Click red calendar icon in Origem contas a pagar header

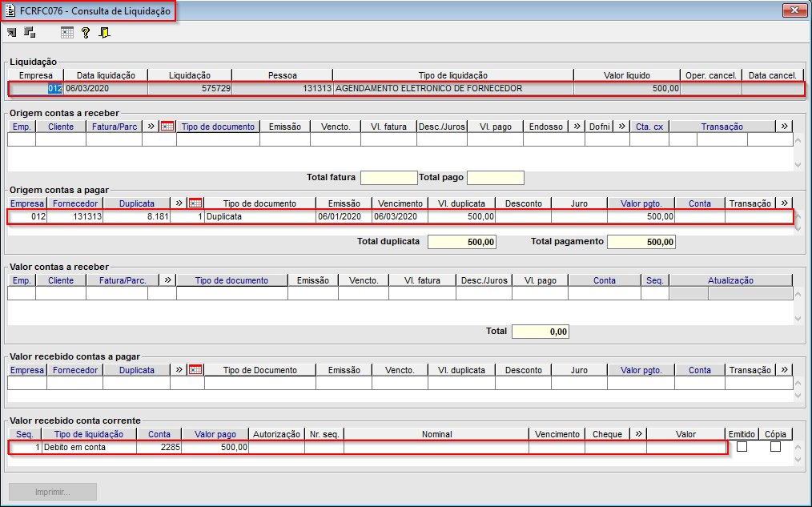[x=195, y=203]
